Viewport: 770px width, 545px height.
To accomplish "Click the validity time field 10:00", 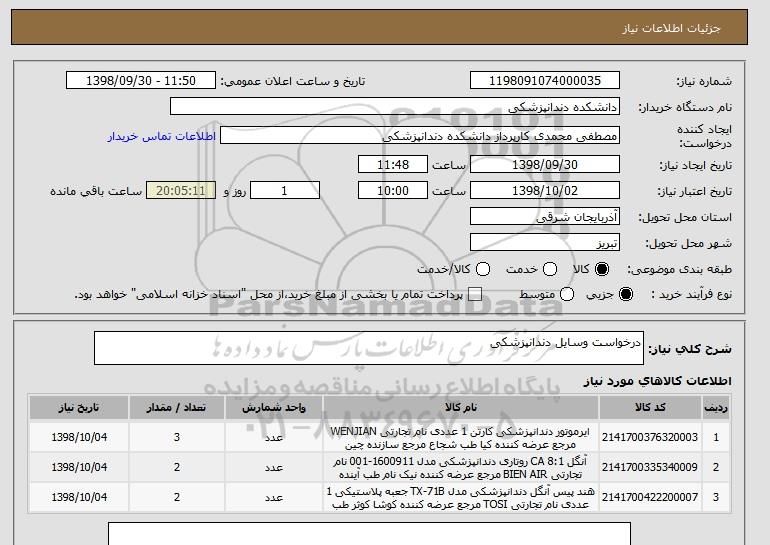I will click(x=393, y=191).
